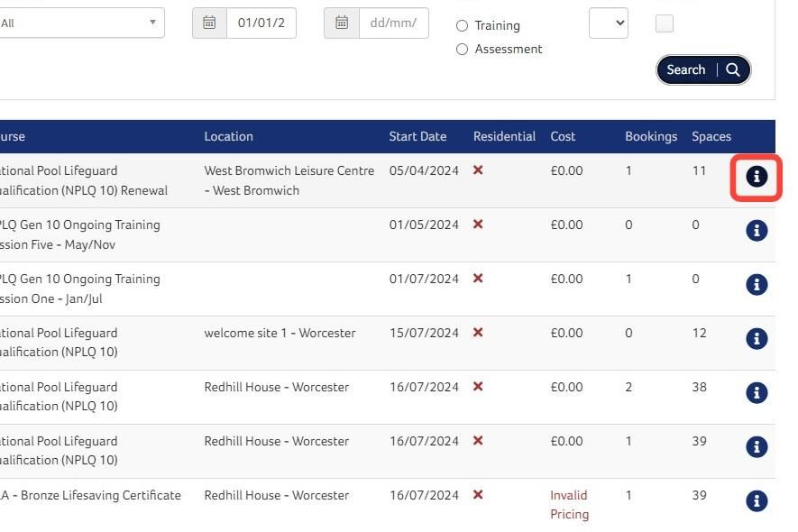Tick the checkbox above the Search button
Screen dimensions: 798x532
665,23
